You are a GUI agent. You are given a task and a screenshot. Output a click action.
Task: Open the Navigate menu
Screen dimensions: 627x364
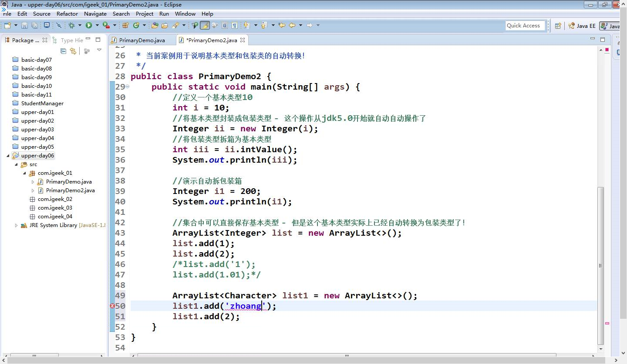pyautogui.click(x=95, y=13)
